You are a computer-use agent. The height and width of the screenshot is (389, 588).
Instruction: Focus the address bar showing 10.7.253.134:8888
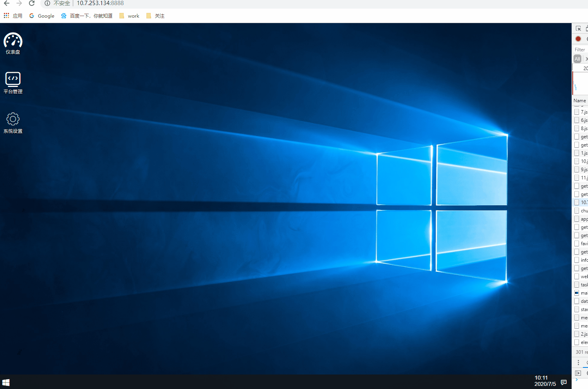click(x=100, y=4)
